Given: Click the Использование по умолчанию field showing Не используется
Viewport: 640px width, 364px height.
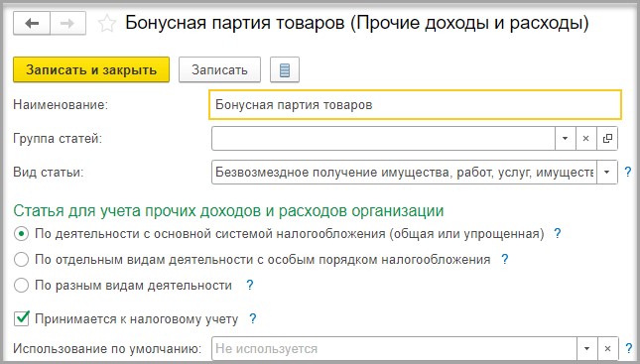Looking at the screenshot, I should point(394,348).
